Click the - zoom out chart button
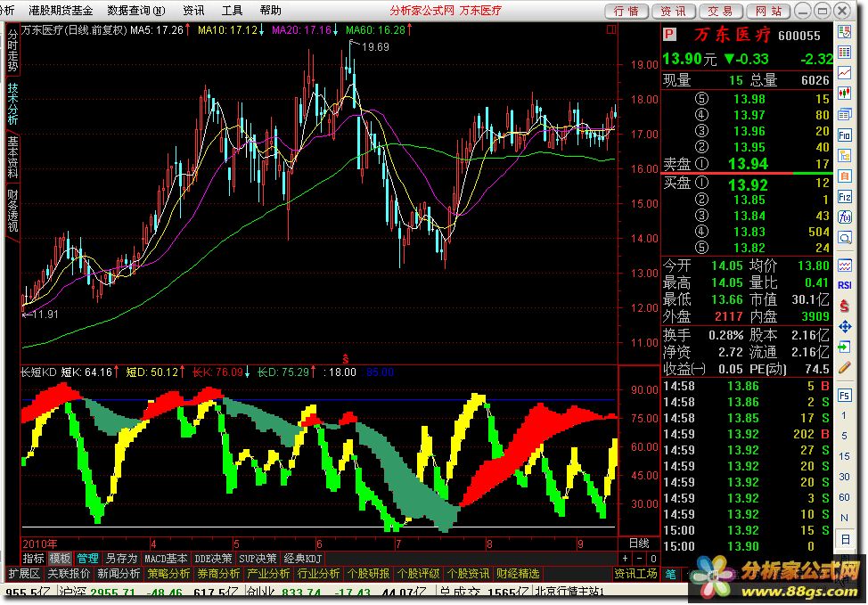This screenshot has width=868, height=605. click(x=639, y=559)
